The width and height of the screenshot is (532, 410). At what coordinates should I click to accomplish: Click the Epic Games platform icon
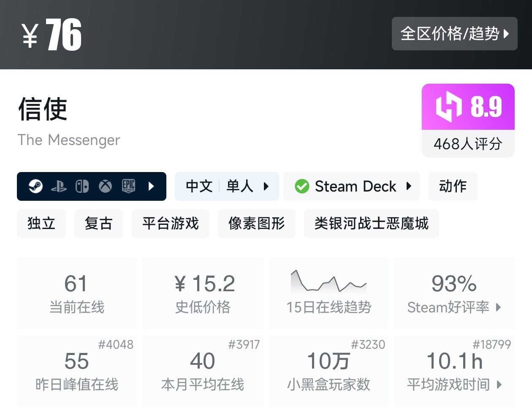(128, 186)
